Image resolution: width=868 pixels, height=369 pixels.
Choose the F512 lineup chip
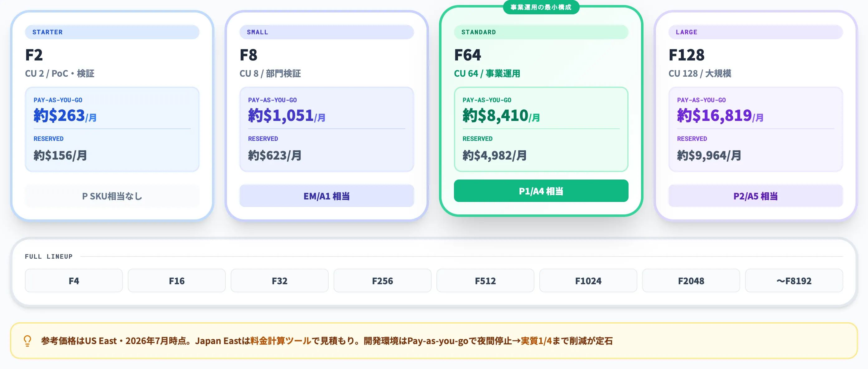485,280
